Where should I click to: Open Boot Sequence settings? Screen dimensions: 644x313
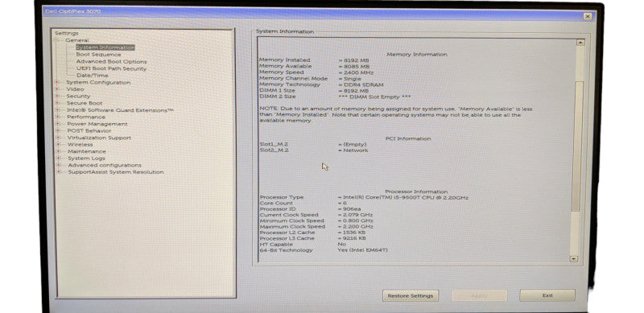[x=98, y=54]
